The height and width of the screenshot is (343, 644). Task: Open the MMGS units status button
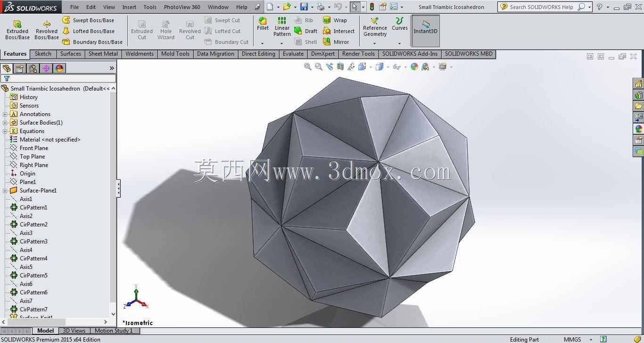click(572, 339)
